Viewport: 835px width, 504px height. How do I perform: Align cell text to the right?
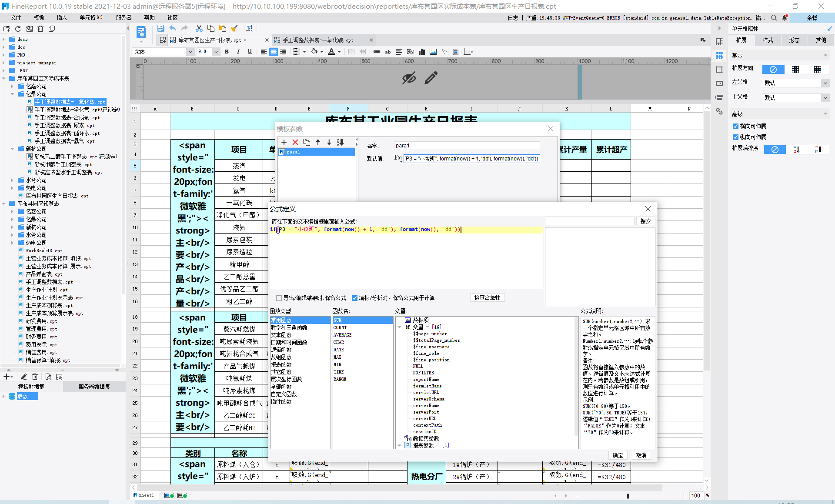point(283,52)
